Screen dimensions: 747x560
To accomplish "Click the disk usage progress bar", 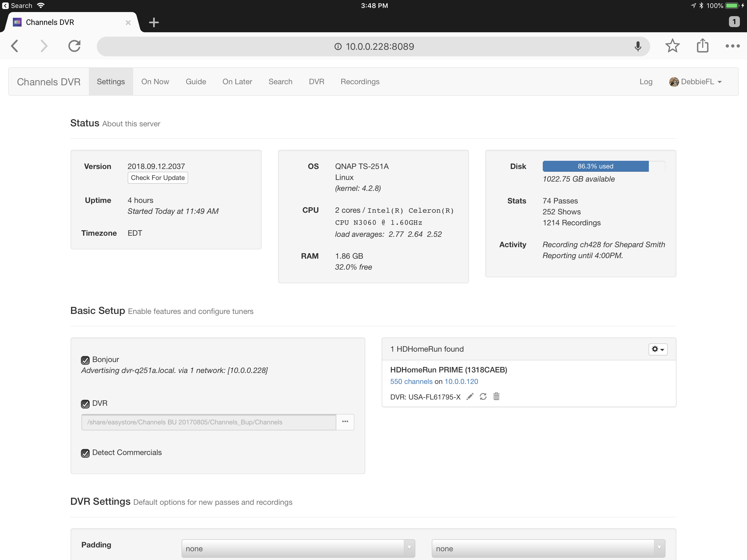I will [x=595, y=166].
